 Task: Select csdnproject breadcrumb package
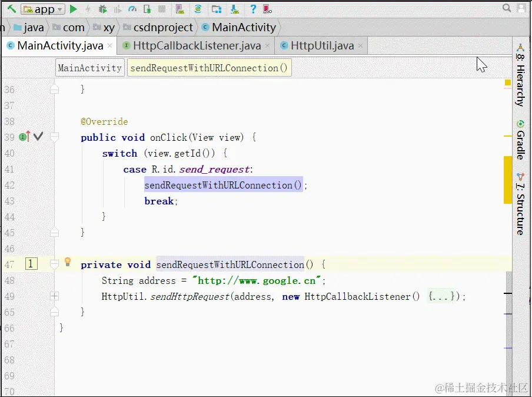click(158, 27)
